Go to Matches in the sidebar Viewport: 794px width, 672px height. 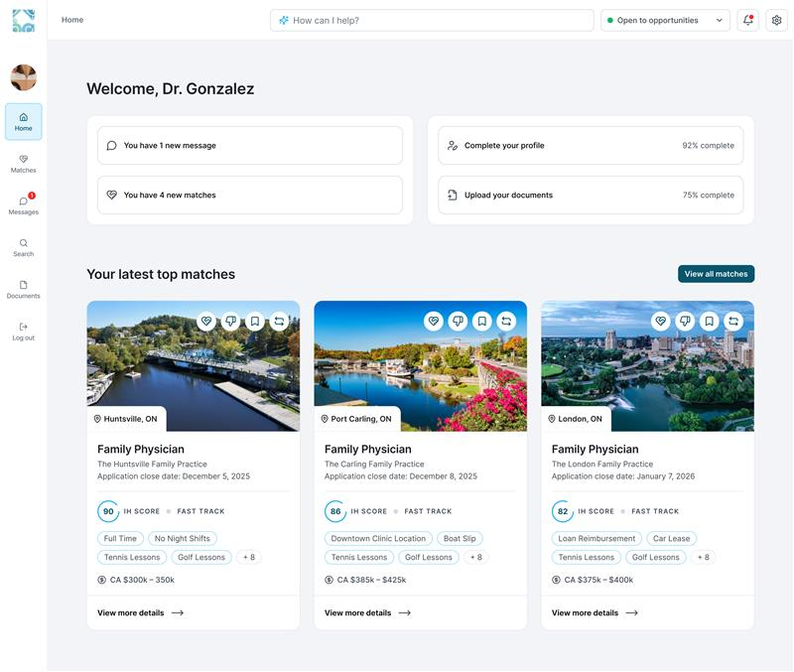pyautogui.click(x=23, y=164)
